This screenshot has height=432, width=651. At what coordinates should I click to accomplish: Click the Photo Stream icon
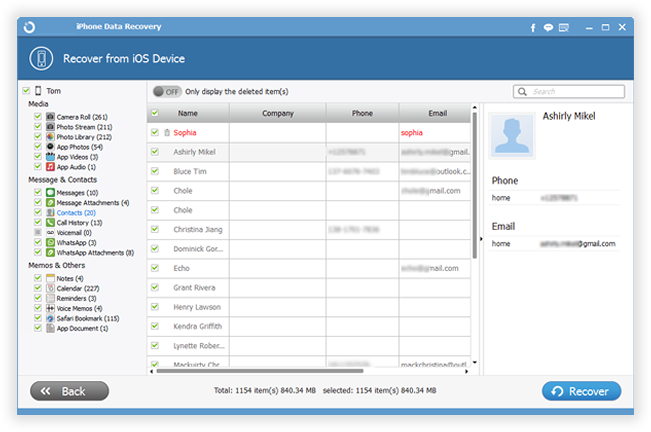(x=50, y=127)
